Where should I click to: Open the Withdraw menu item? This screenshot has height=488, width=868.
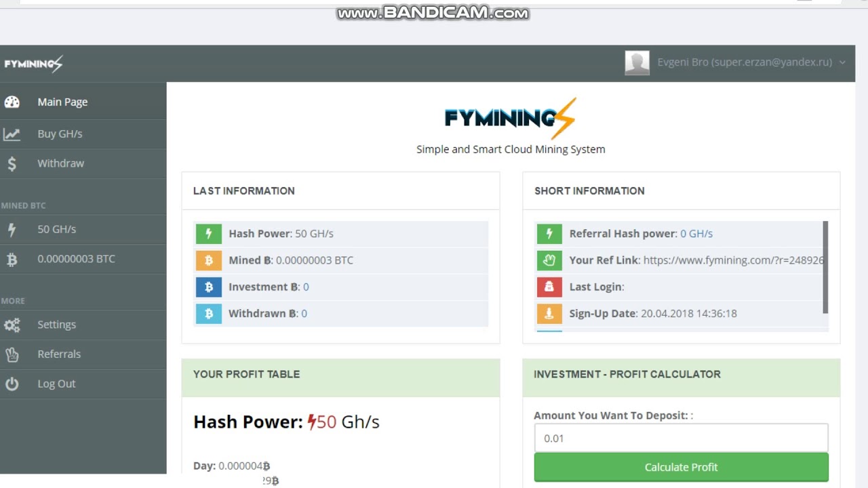pos(83,163)
